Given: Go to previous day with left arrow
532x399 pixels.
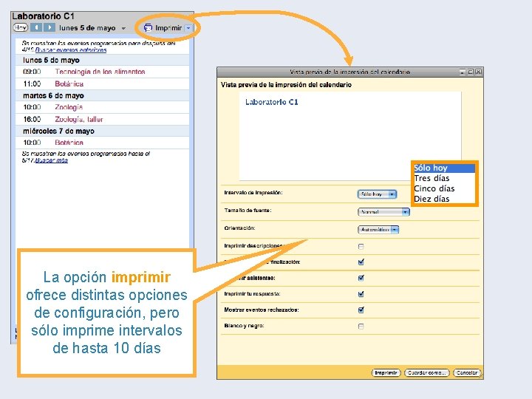Looking at the screenshot, I should (x=36, y=27).
